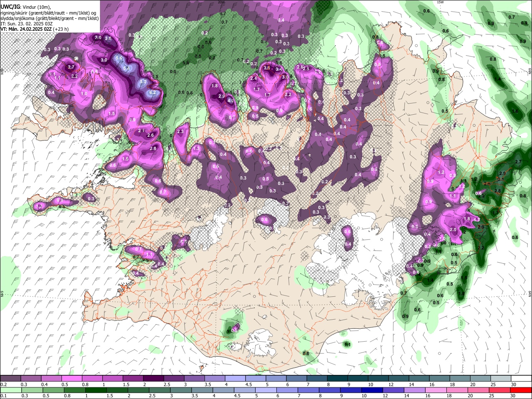Click the light pink 16 swatch in lower legend
The height and width of the screenshot is (399, 532).
coord(436,390)
